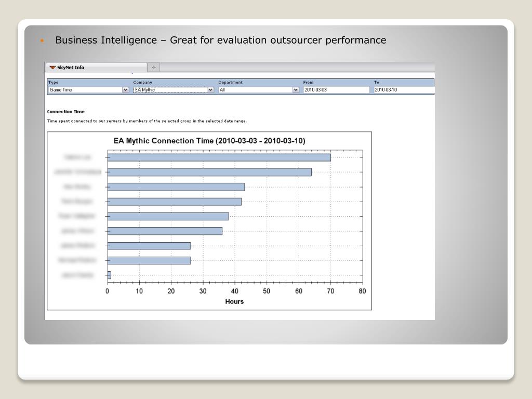Click the To date field 2010-03-10

pyautogui.click(x=404, y=90)
